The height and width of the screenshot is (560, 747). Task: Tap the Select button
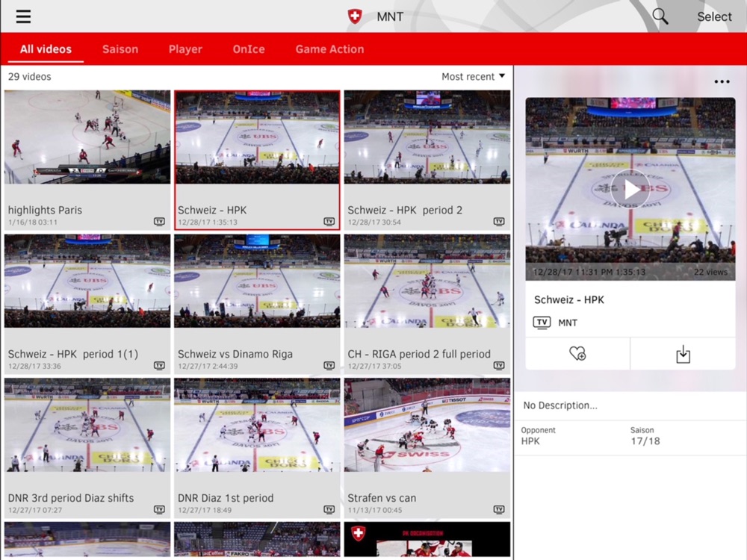pos(714,16)
